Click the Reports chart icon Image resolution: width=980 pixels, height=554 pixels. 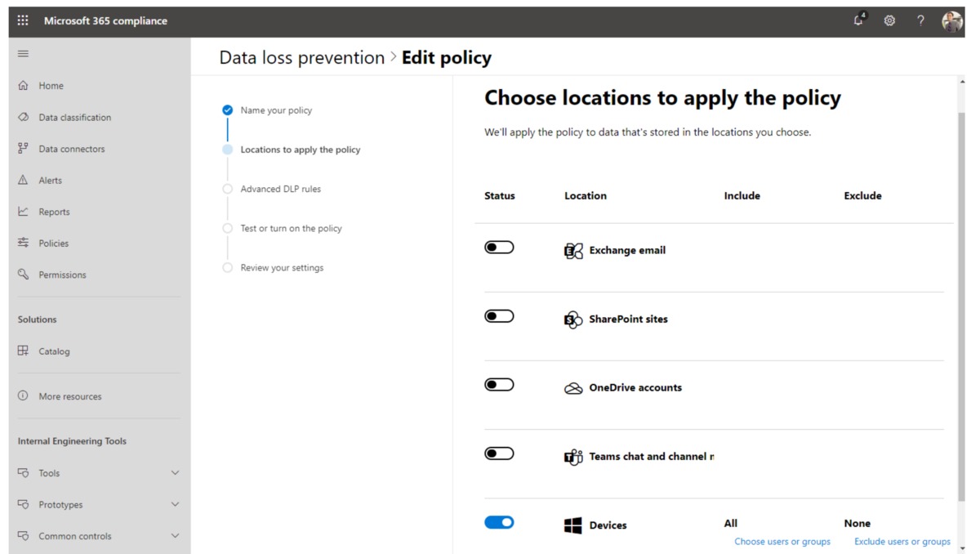23,212
